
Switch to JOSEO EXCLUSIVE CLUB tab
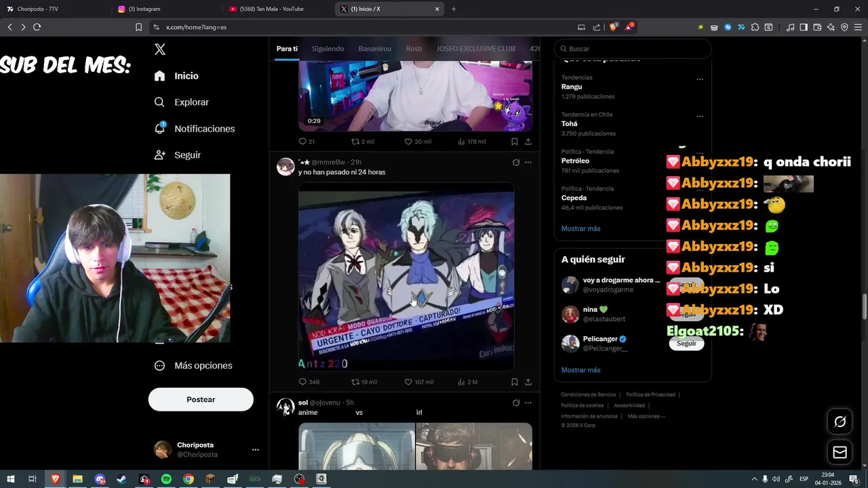point(476,49)
